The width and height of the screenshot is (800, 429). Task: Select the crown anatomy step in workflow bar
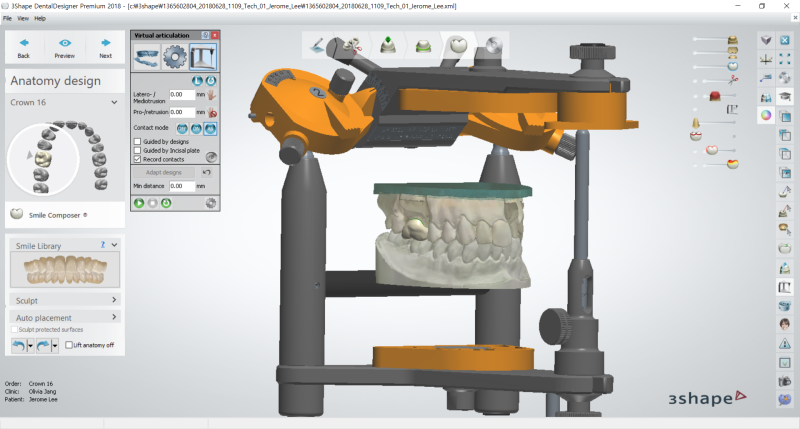458,45
